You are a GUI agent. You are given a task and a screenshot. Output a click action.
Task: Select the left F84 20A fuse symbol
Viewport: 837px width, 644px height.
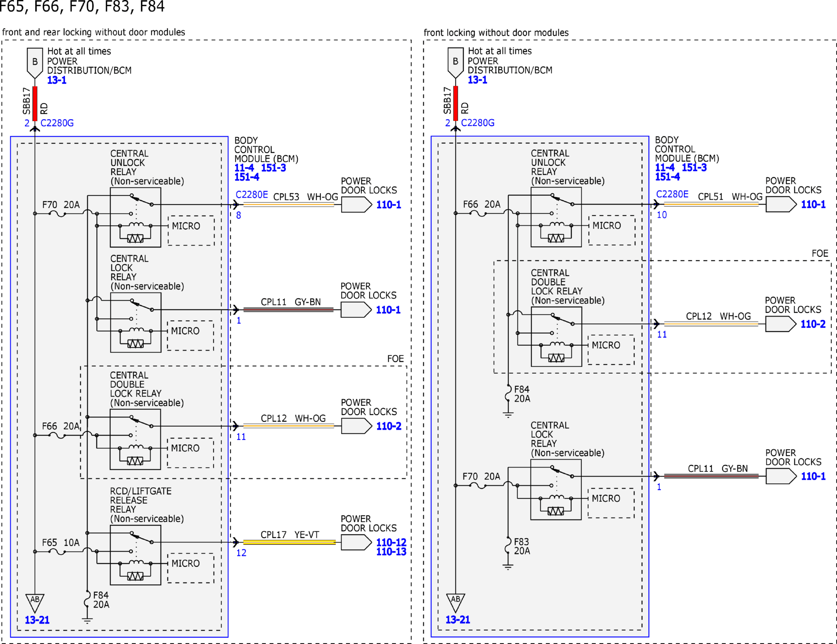[x=87, y=600]
